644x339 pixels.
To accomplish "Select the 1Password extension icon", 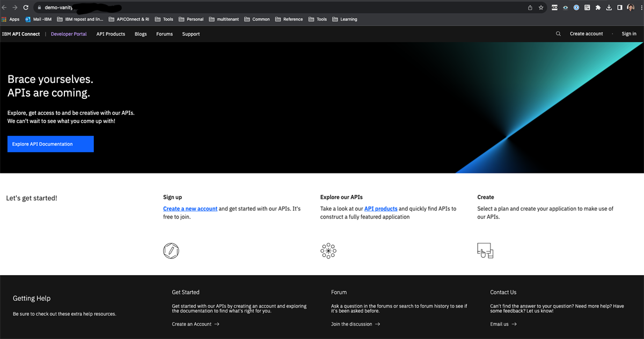I will (x=576, y=8).
